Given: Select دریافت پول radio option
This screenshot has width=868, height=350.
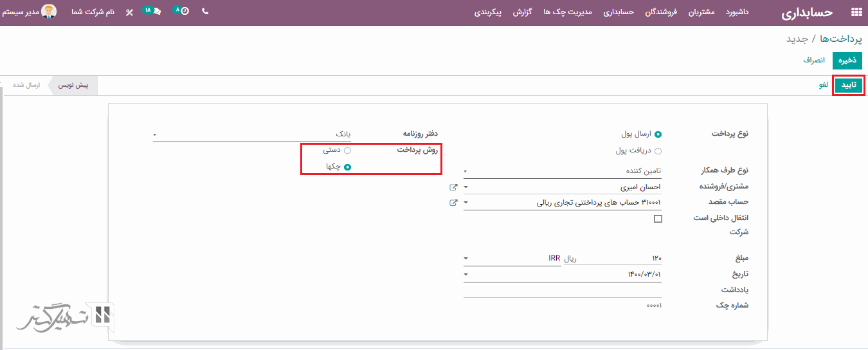Looking at the screenshot, I should (x=657, y=151).
